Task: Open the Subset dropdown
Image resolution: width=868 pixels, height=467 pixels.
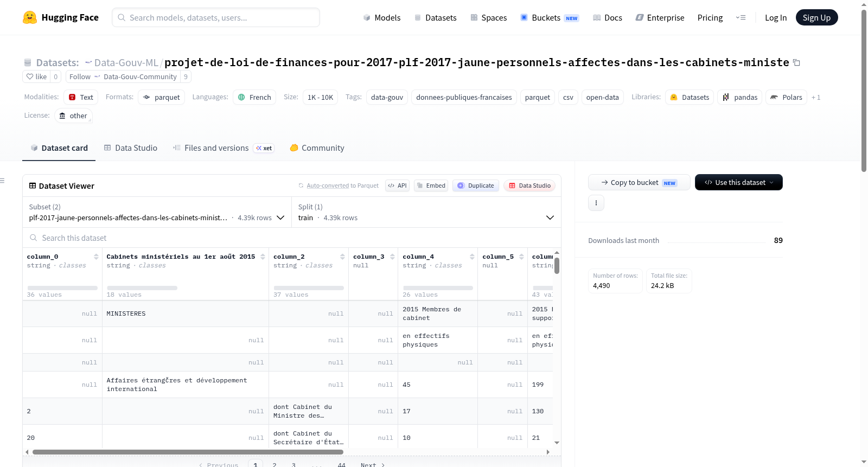Action: [x=157, y=212]
